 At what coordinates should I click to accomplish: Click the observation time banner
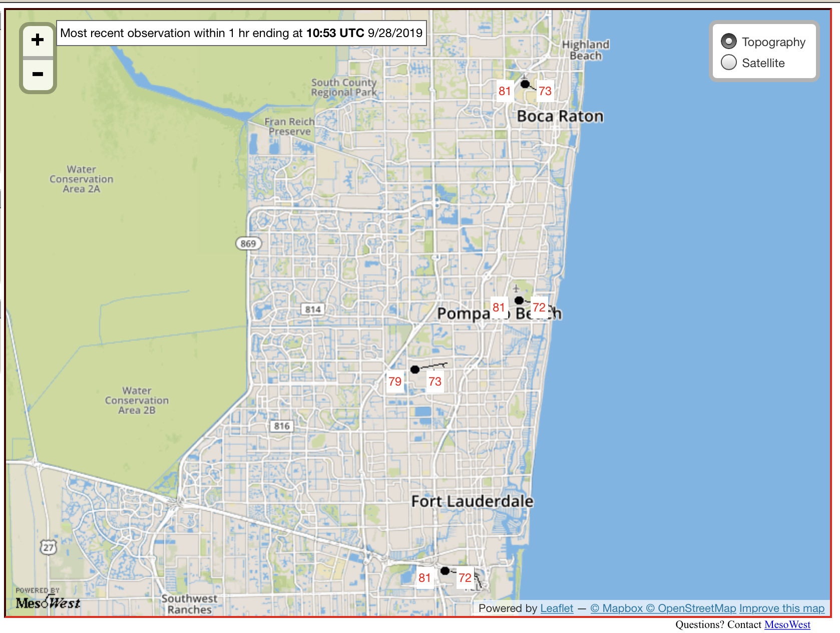241,33
